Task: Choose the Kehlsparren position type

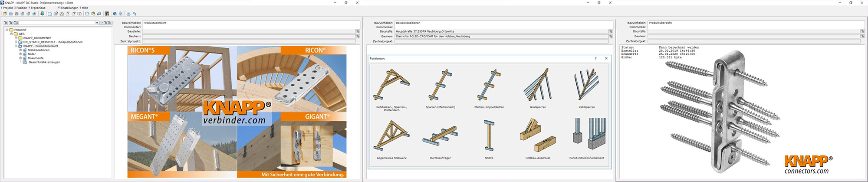Action: point(586,86)
